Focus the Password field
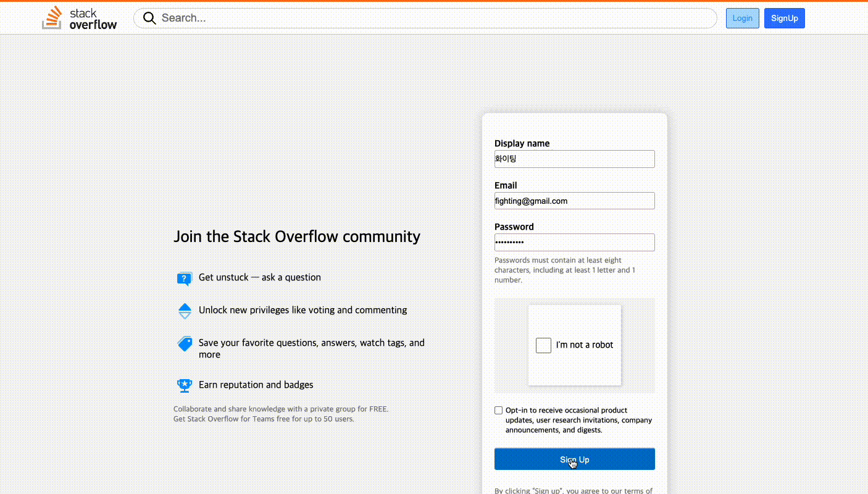 (574, 242)
